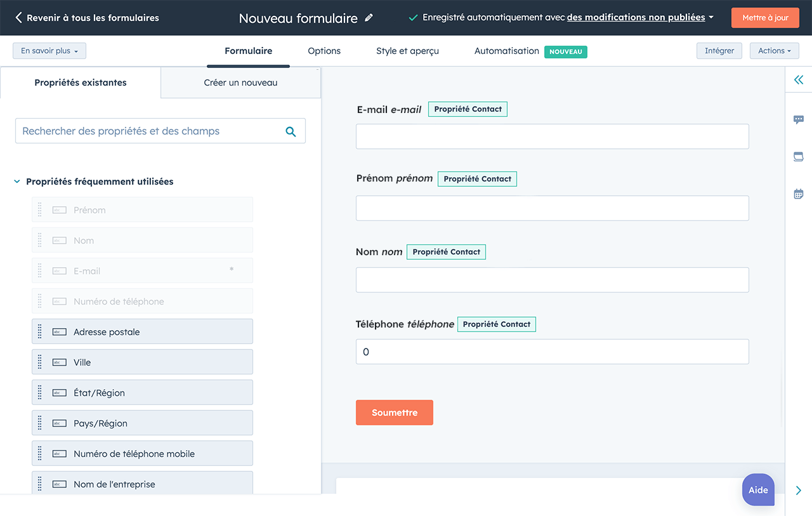Click the Mettre à jour button
This screenshot has width=812, height=516.
tap(765, 18)
